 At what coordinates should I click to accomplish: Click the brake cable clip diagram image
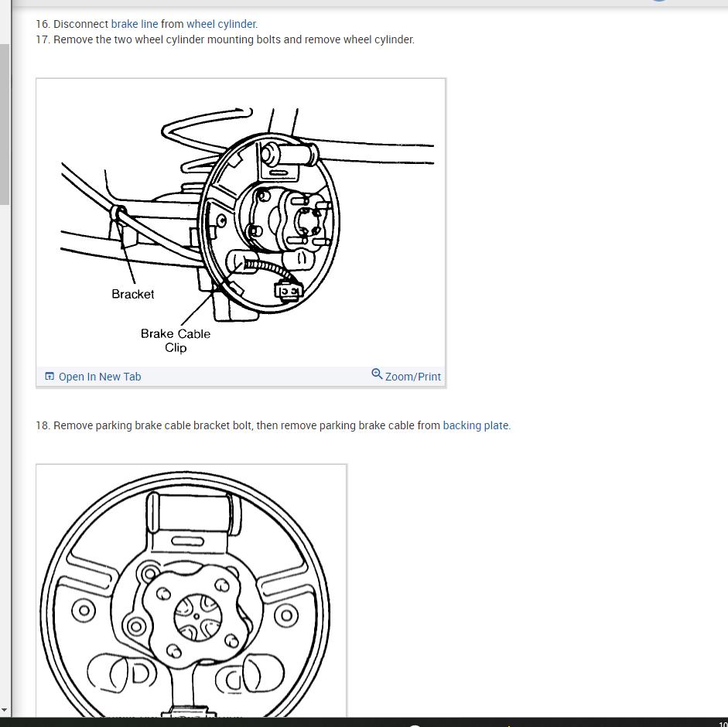(x=241, y=223)
